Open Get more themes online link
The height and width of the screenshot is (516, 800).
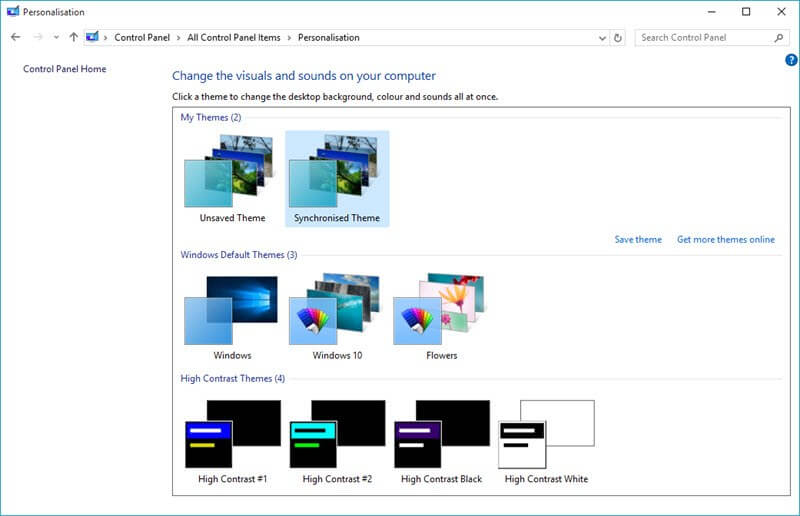coord(726,239)
